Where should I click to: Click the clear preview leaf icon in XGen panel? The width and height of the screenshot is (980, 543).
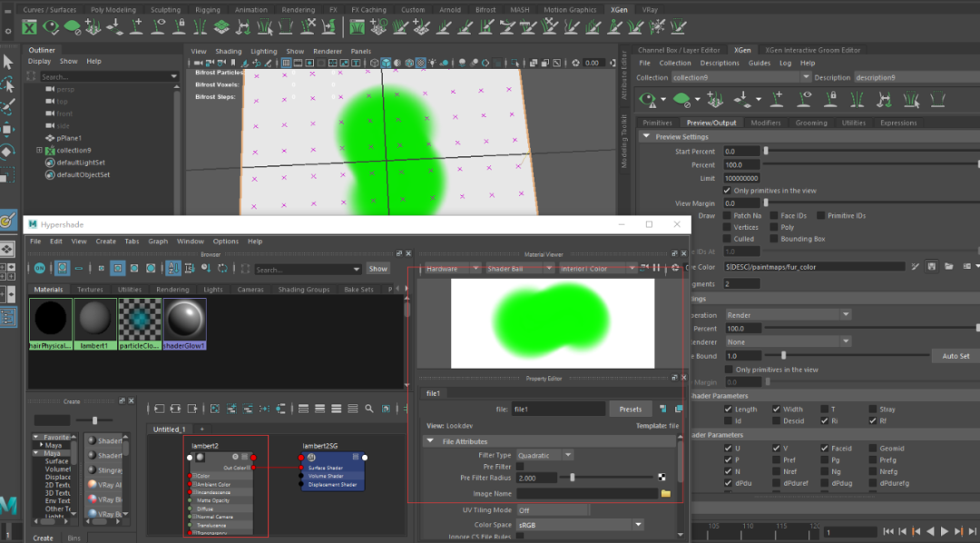pos(681,99)
